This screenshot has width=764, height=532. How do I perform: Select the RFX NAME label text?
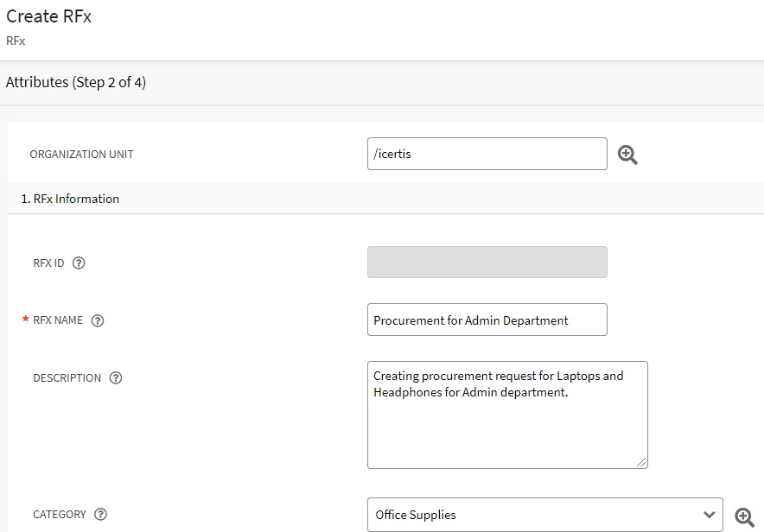[58, 320]
